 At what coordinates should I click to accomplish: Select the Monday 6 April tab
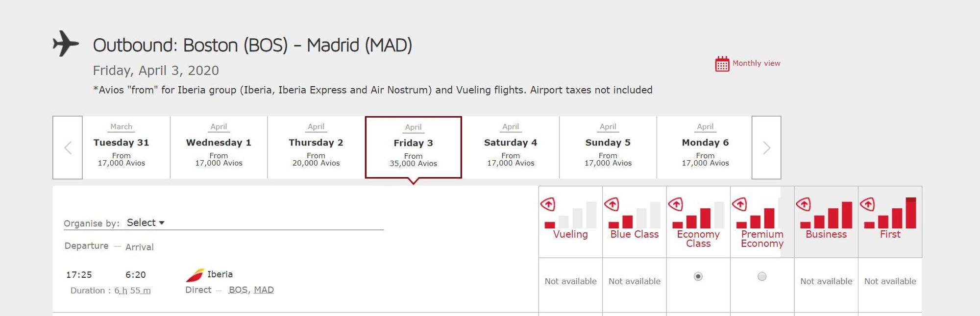click(x=705, y=147)
